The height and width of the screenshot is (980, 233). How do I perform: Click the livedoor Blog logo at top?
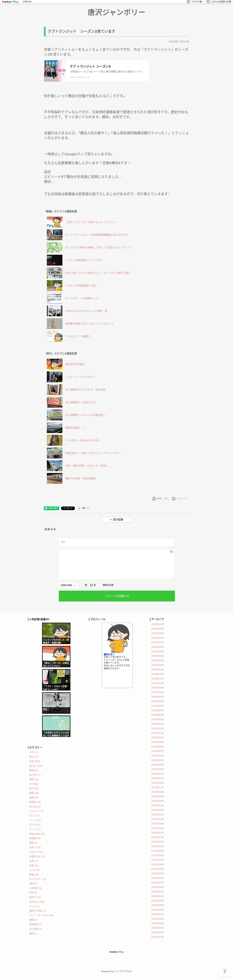point(10,2)
